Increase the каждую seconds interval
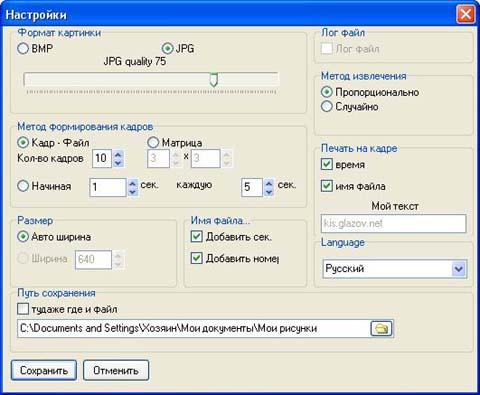This screenshot has height=395, width=480. click(x=269, y=183)
